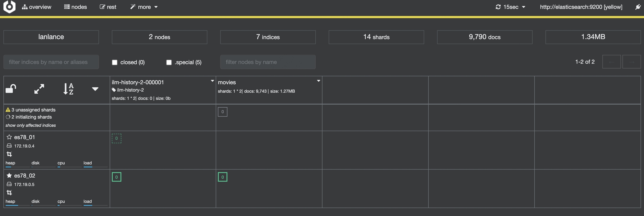
Task: Open the caret menu beside the sort icon
Action: [95, 89]
